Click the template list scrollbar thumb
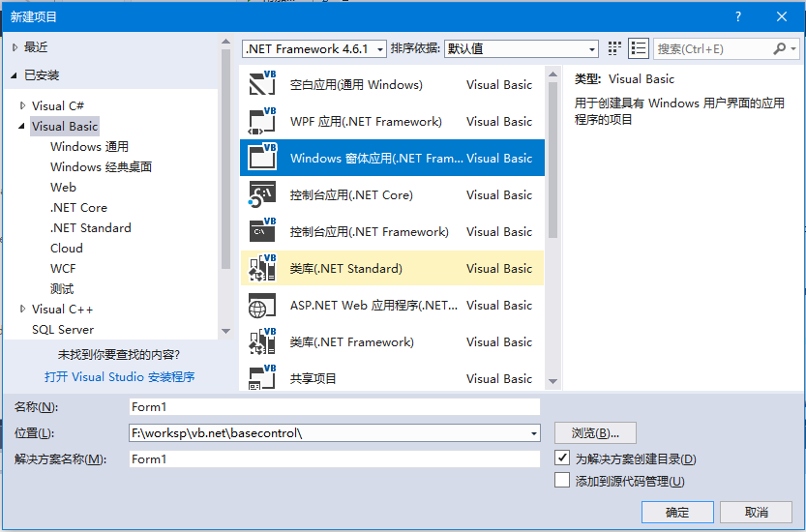This screenshot has height=532, width=806. click(553, 160)
